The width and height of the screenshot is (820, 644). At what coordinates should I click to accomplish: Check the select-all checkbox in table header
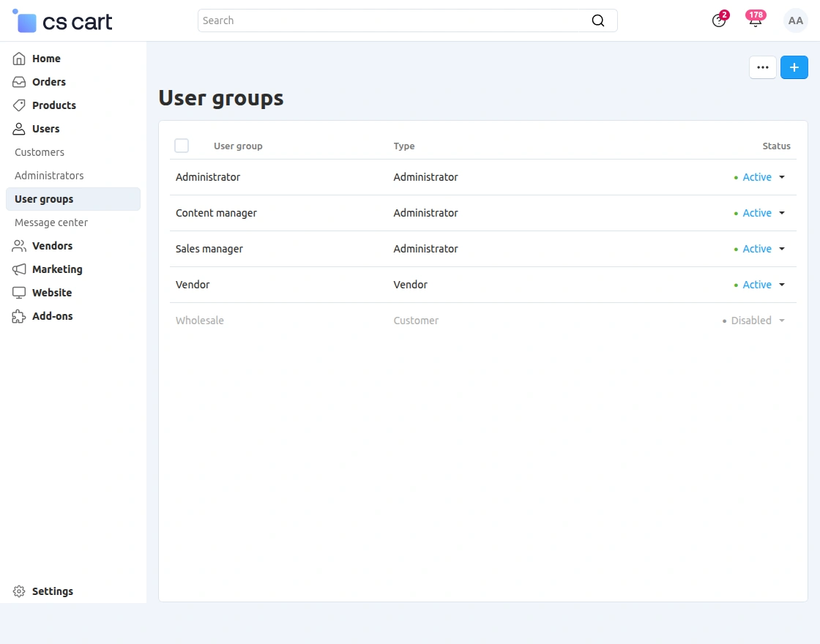click(x=182, y=146)
